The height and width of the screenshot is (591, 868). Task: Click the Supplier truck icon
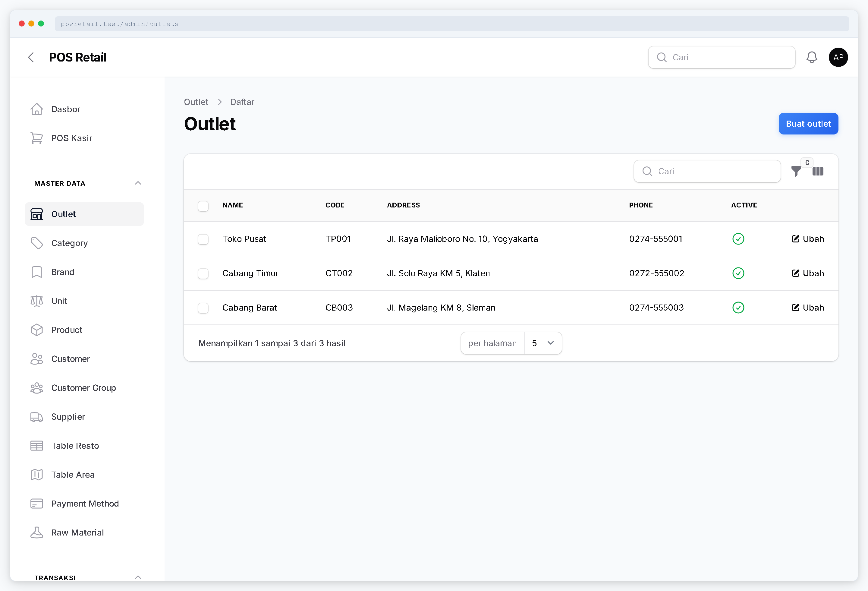(36, 417)
